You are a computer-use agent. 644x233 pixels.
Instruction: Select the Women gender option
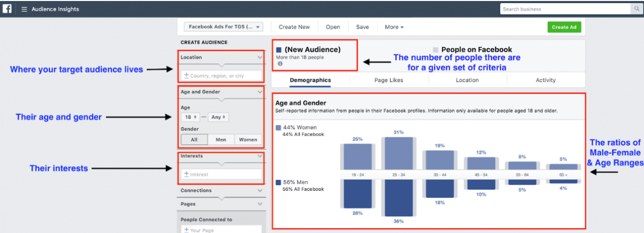click(x=248, y=140)
